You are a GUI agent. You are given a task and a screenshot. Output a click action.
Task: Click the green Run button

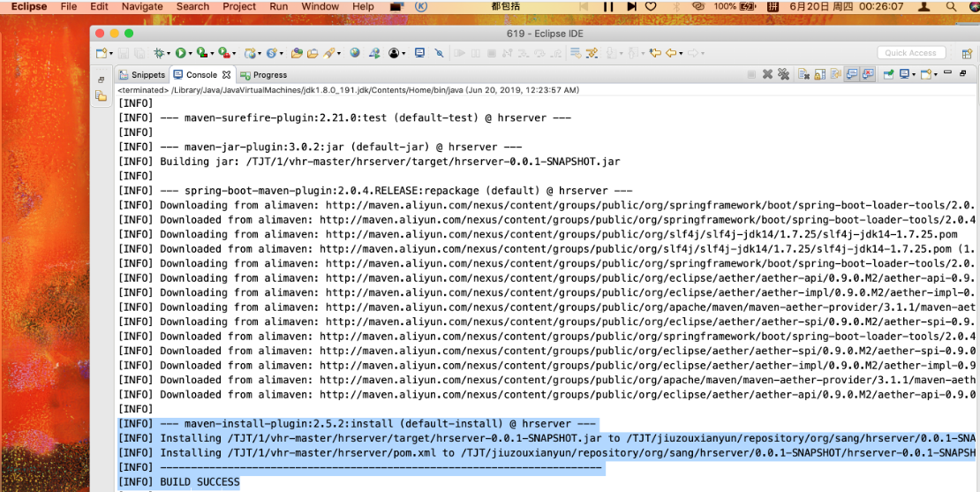181,53
